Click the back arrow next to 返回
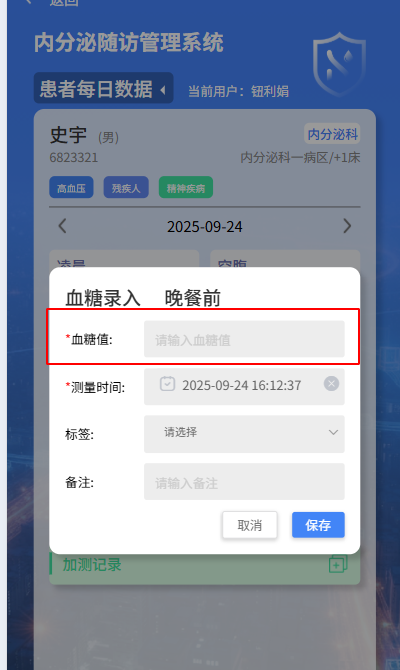This screenshot has height=670, width=400. 28,2
